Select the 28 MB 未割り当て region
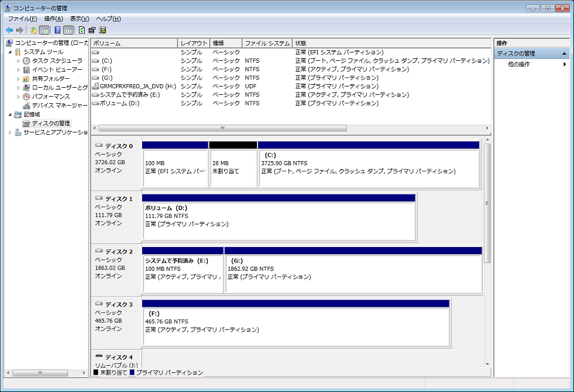This screenshot has height=392, width=574. pos(233,165)
